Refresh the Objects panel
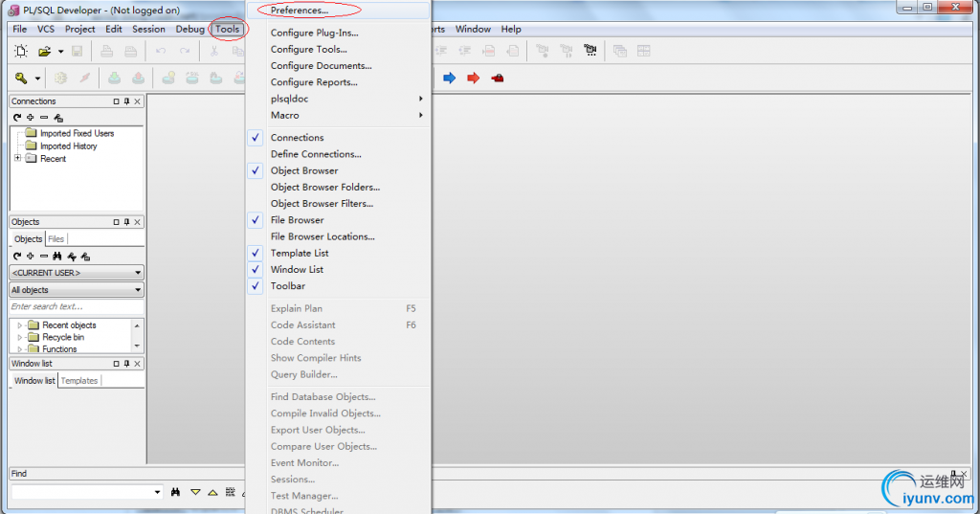The height and width of the screenshot is (514, 980). click(17, 257)
